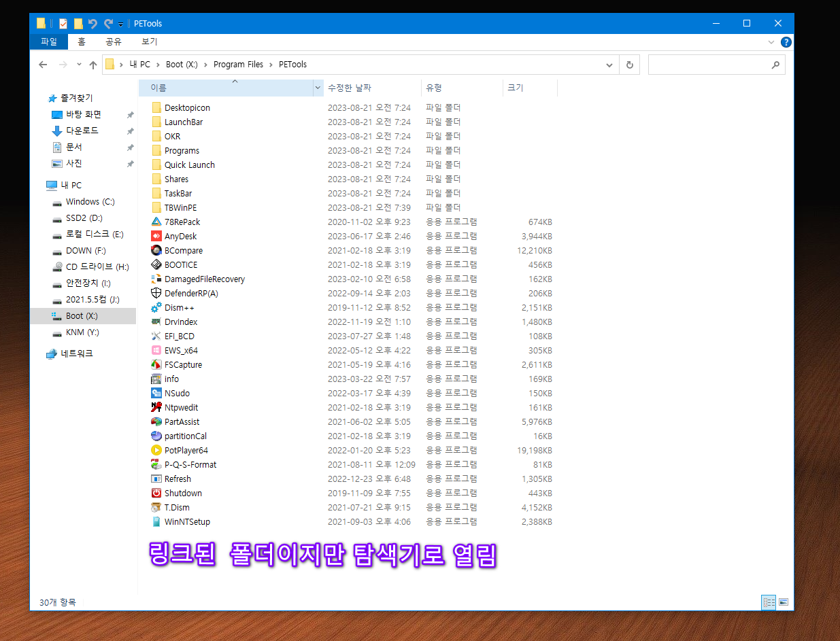
Task: Click the search magnifier icon
Action: point(775,65)
